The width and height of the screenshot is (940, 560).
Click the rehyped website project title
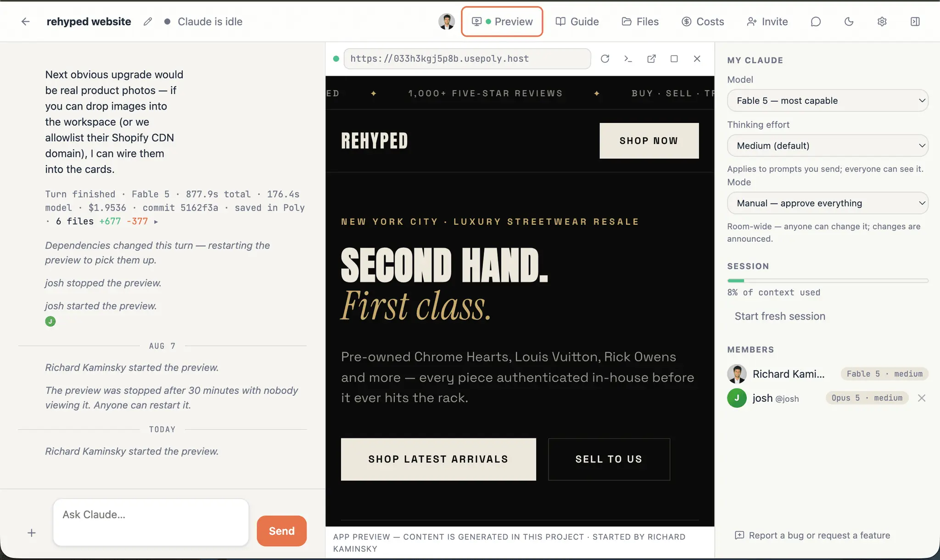[x=89, y=22]
